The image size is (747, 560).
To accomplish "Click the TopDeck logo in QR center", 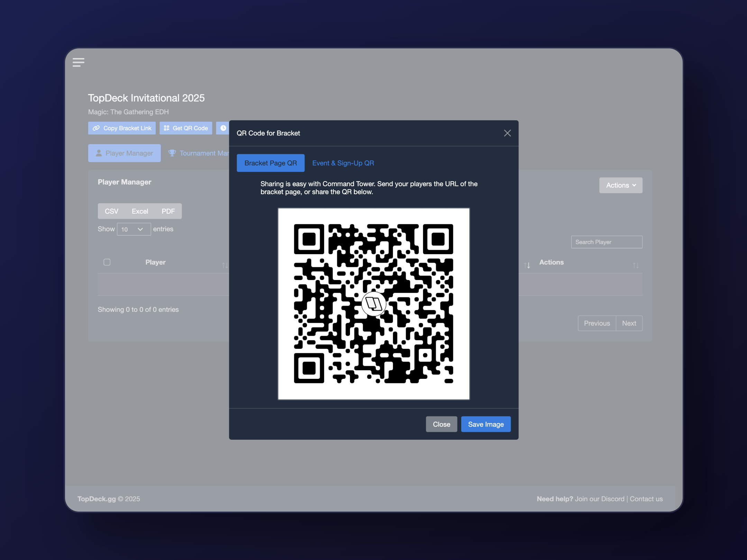I will click(373, 304).
